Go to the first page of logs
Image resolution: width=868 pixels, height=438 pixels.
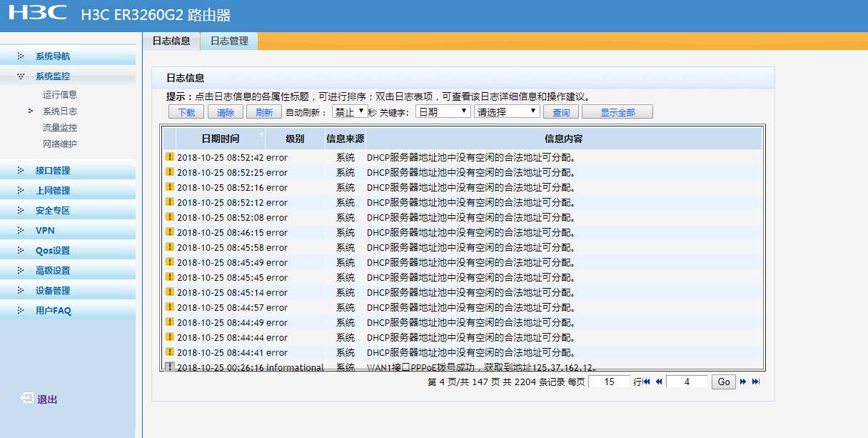tap(647, 382)
